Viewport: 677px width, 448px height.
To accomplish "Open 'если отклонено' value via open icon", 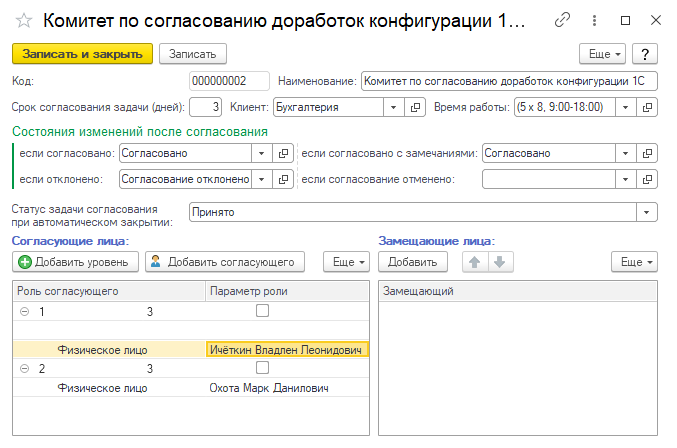I will coord(283,179).
